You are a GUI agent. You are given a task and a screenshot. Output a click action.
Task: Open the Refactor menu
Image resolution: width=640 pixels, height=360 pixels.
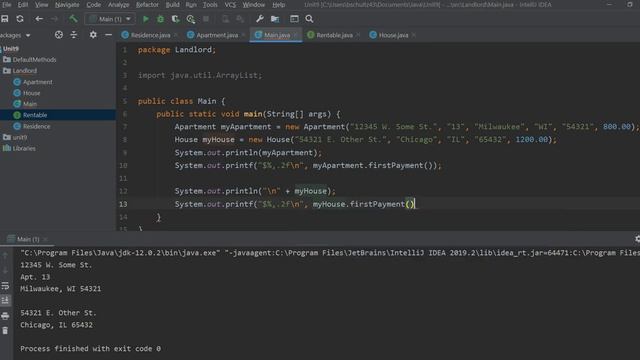click(x=147, y=5)
